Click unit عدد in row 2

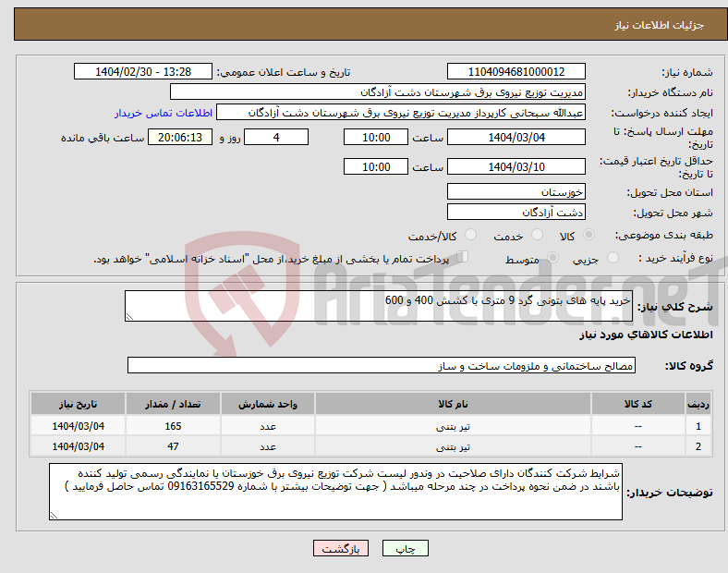pyautogui.click(x=268, y=446)
